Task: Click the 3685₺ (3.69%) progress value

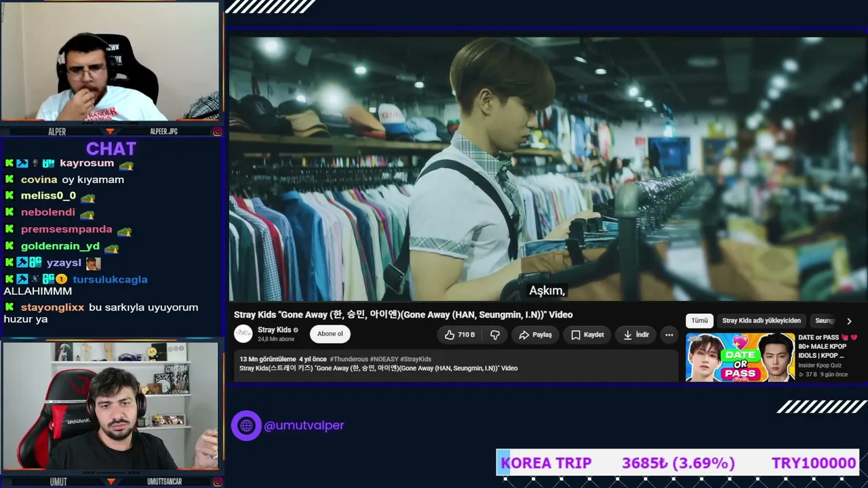Action: pos(678,463)
